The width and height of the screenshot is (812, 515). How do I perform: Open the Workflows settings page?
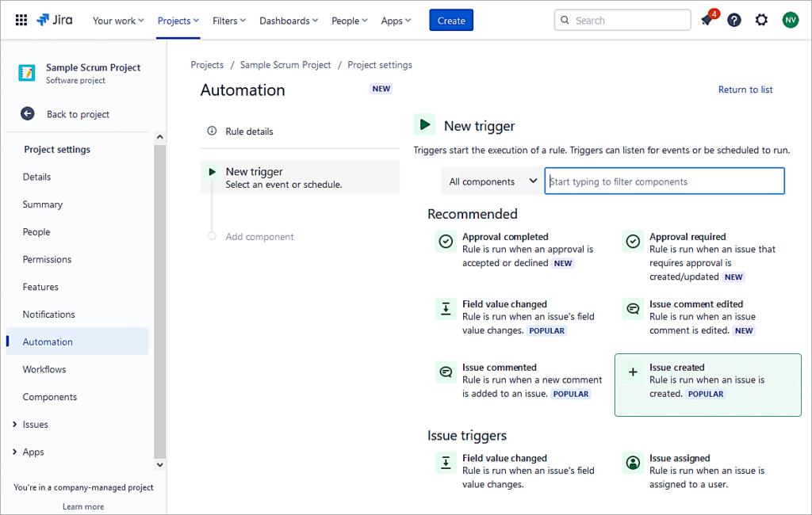click(x=44, y=369)
